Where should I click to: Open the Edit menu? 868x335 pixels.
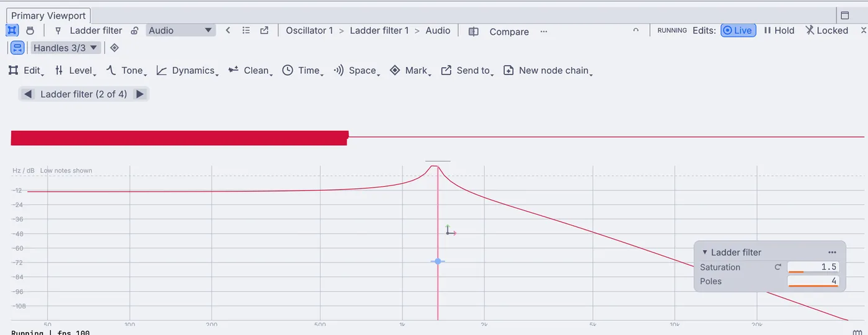(x=26, y=71)
